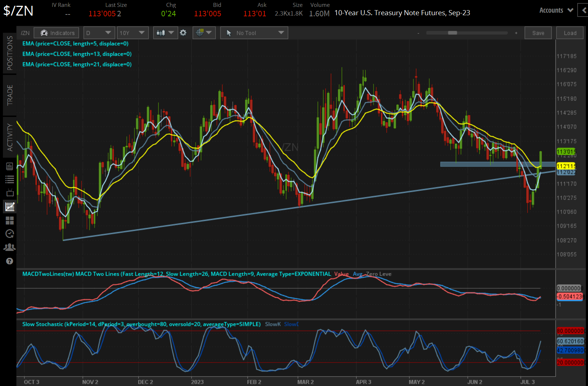Select the charts icon in the left sidebar
This screenshot has height=386, width=588.
(9, 206)
